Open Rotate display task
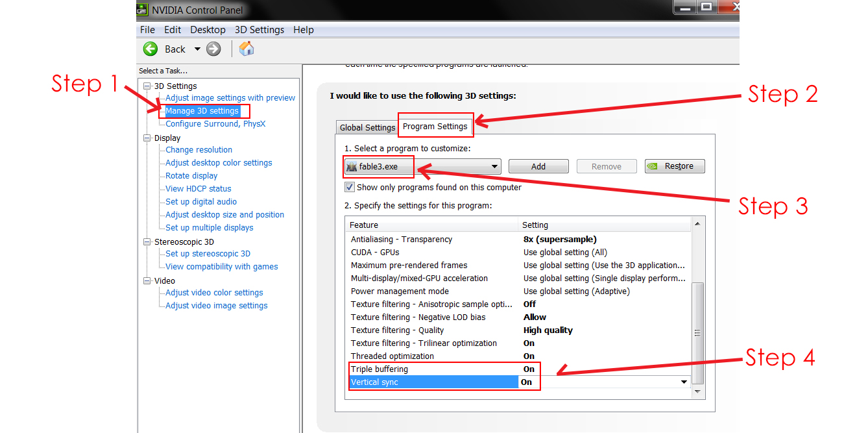This screenshot has width=868, height=433. (x=191, y=176)
